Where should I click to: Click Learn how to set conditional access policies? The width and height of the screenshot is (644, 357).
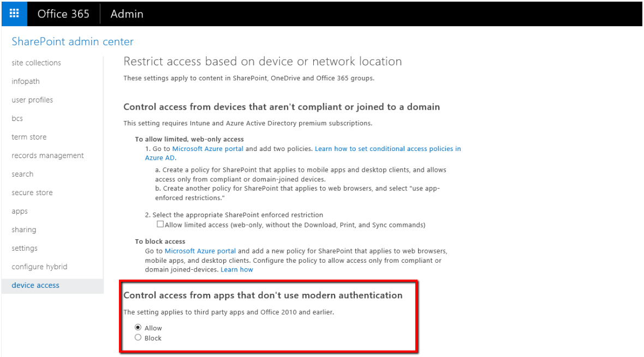pos(303,153)
